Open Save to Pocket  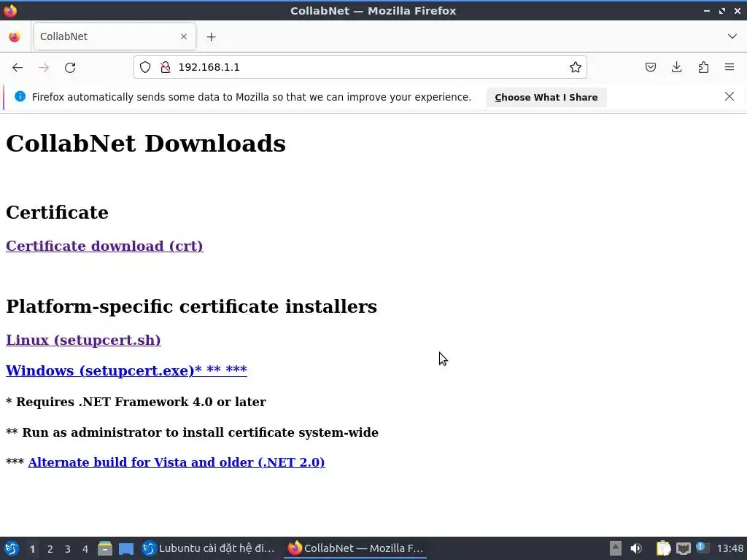coord(650,67)
